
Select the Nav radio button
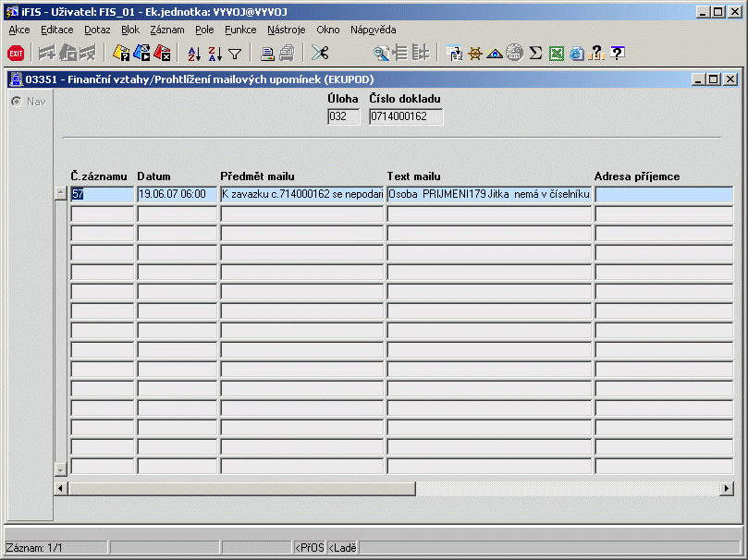(x=17, y=102)
